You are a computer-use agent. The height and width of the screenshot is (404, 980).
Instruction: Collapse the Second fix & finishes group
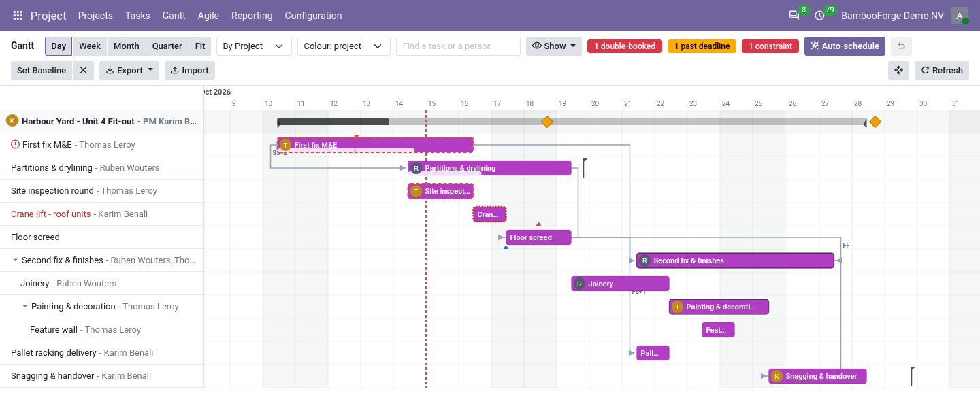point(15,260)
